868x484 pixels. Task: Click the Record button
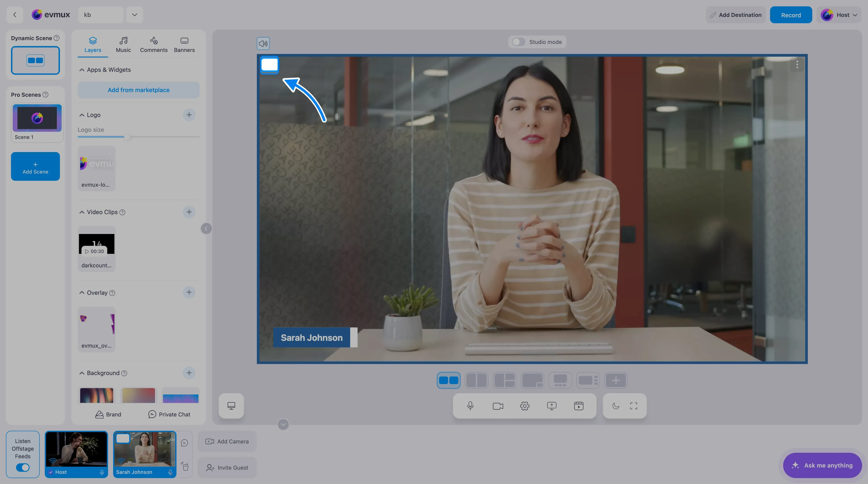pyautogui.click(x=791, y=15)
